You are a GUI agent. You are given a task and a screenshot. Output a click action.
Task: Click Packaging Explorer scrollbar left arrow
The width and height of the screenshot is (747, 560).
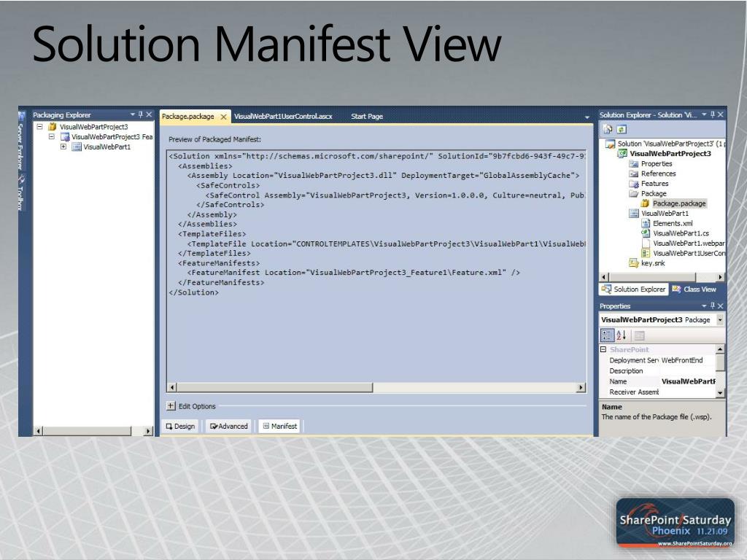[x=39, y=431]
